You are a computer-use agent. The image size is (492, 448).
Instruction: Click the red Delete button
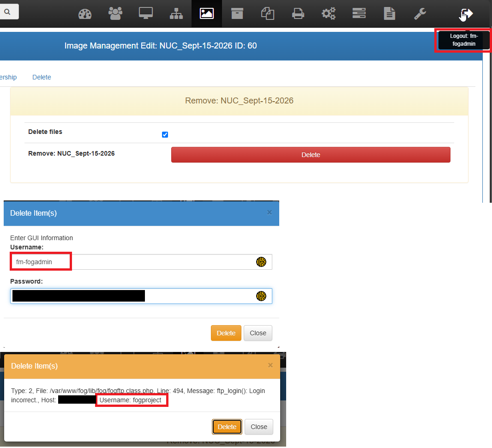311,155
